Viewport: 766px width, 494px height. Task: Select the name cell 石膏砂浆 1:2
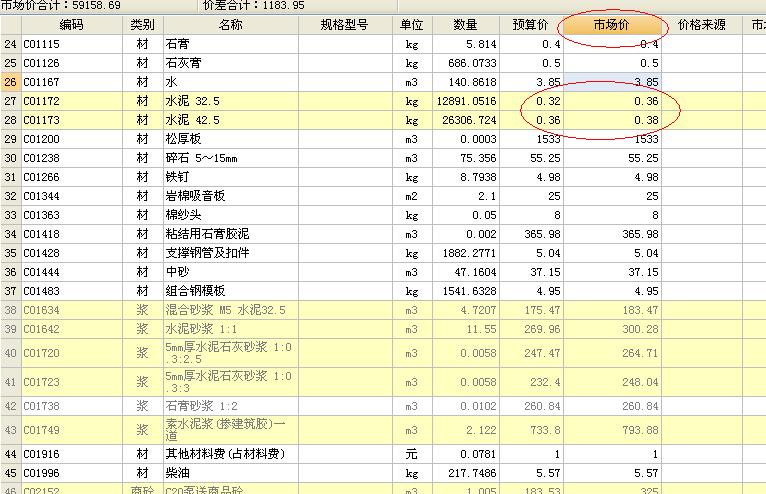coord(231,406)
